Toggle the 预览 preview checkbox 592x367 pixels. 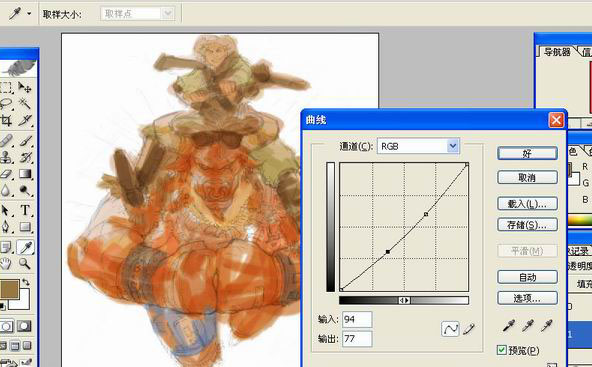coord(502,350)
